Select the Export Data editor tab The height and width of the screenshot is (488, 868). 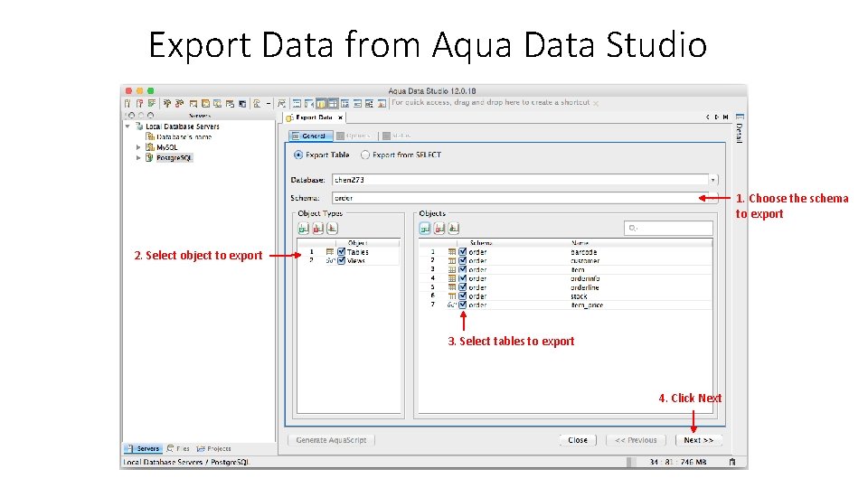(314, 117)
